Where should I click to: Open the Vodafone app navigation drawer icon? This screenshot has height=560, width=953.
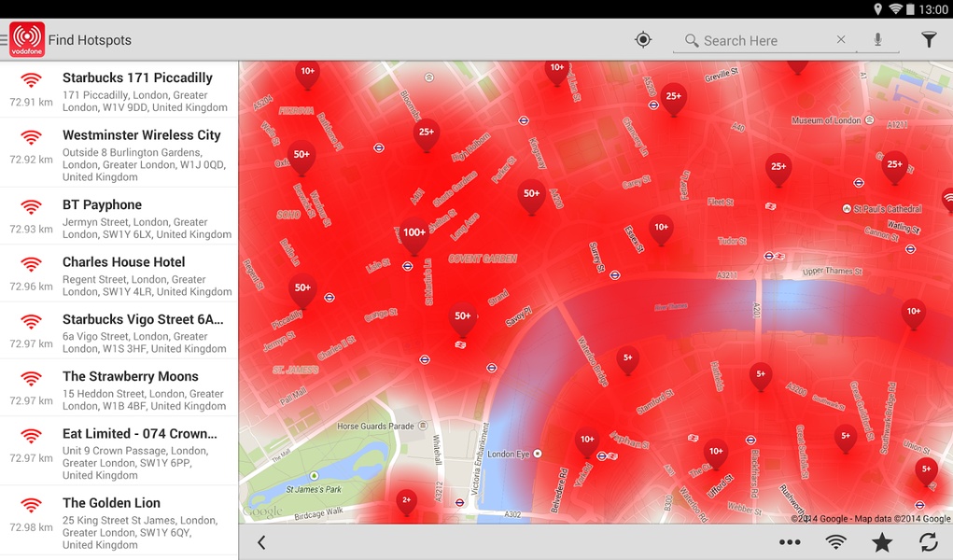pos(23,39)
